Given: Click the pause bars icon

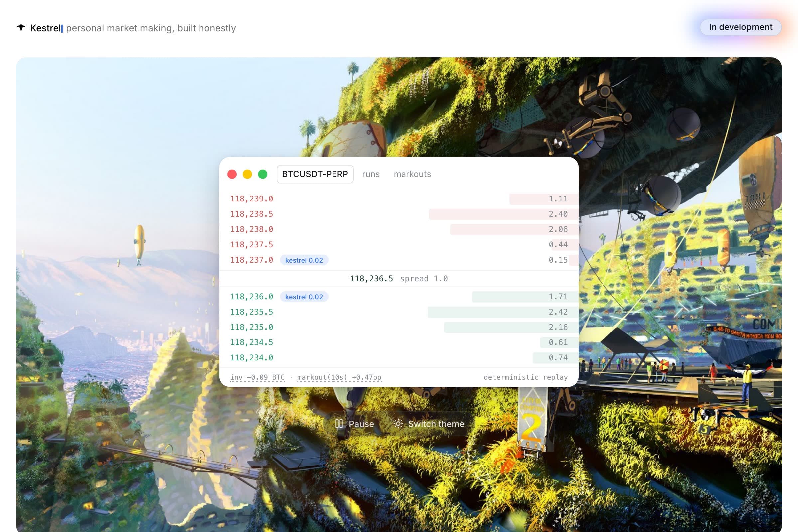Looking at the screenshot, I should tap(339, 424).
